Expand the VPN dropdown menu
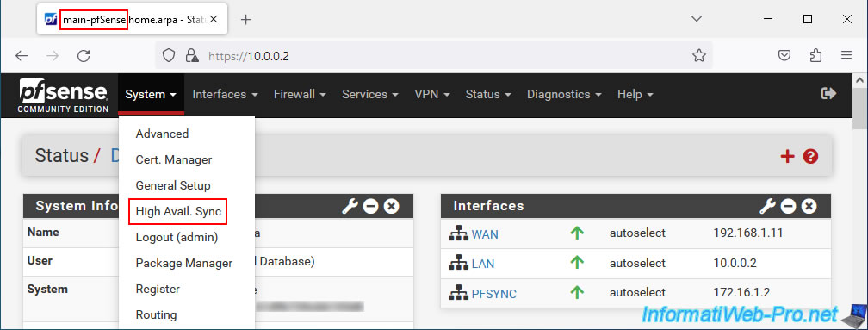The height and width of the screenshot is (330, 868). point(432,95)
